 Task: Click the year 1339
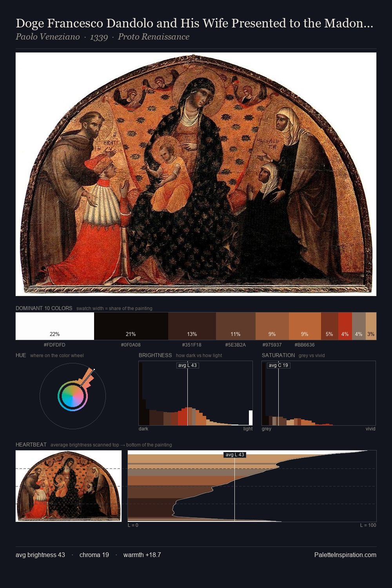[99, 37]
